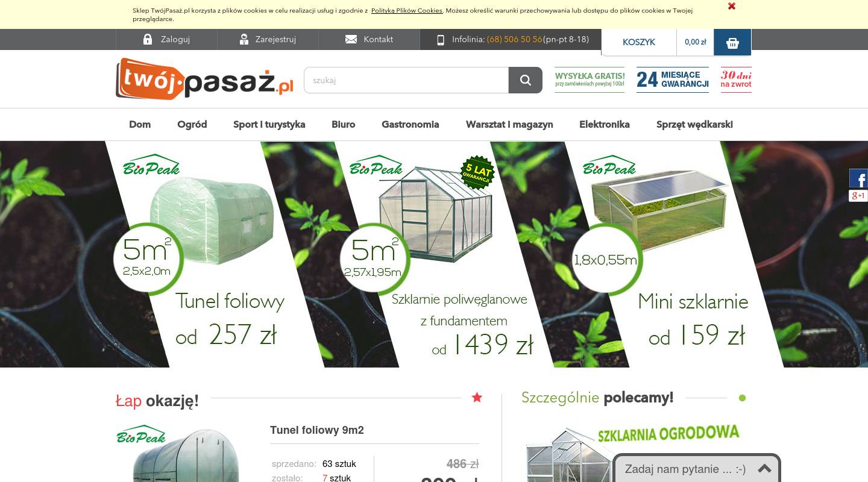
Task: Click the shopping basket icon
Action: 732,43
